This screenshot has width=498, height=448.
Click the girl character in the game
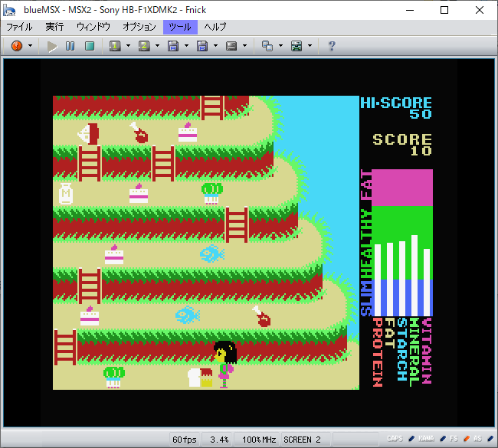point(225,365)
